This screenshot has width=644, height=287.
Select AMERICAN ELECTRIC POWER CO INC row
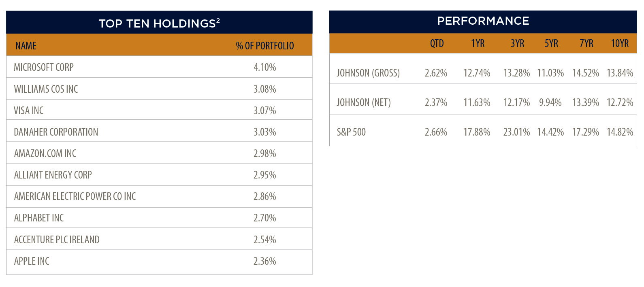pyautogui.click(x=159, y=196)
